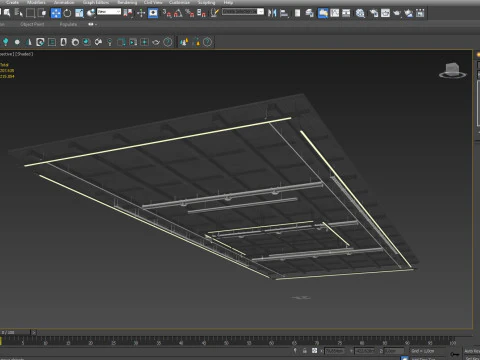Image resolution: width=480 pixels, height=360 pixels.
Task: Toggle Angle Snap
Action: pos(178,13)
